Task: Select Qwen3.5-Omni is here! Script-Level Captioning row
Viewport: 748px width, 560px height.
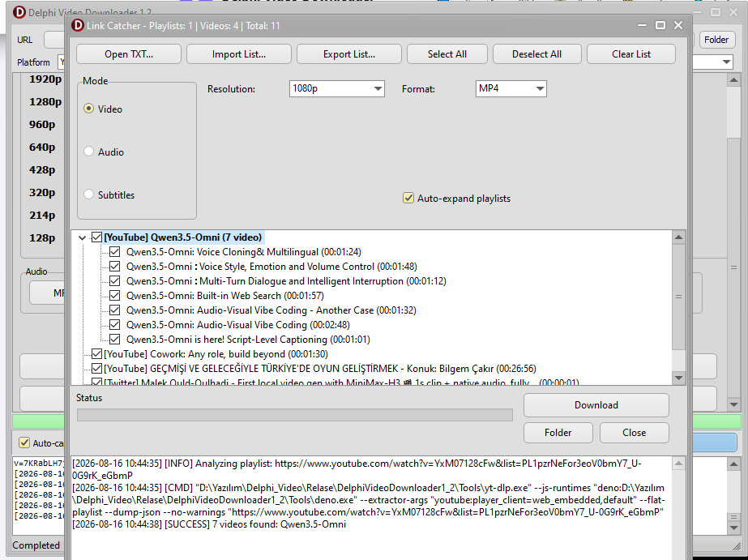Action: (248, 339)
